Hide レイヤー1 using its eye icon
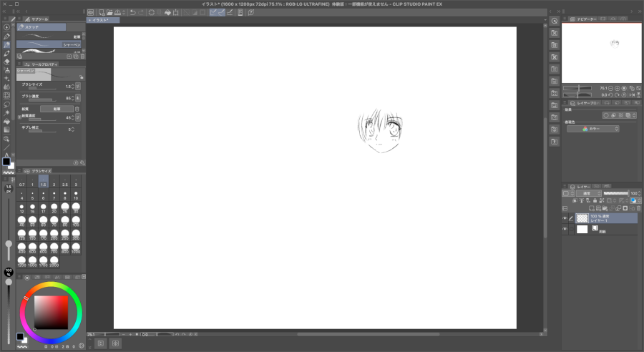Screen dimensions: 644x352 565,218
